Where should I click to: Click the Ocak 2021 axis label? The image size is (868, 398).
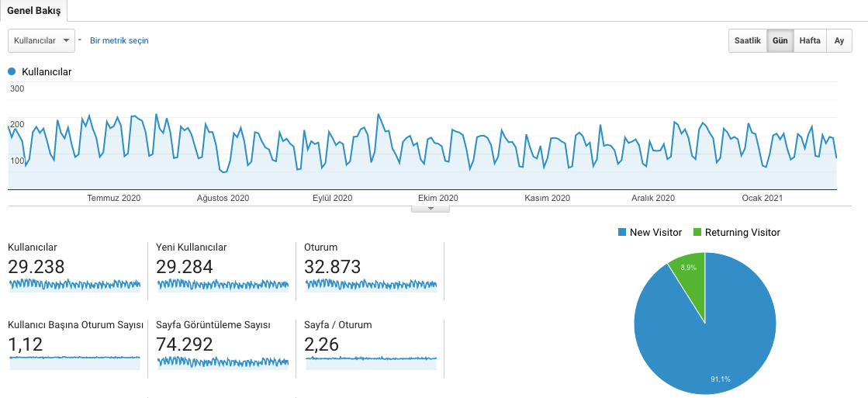[763, 198]
